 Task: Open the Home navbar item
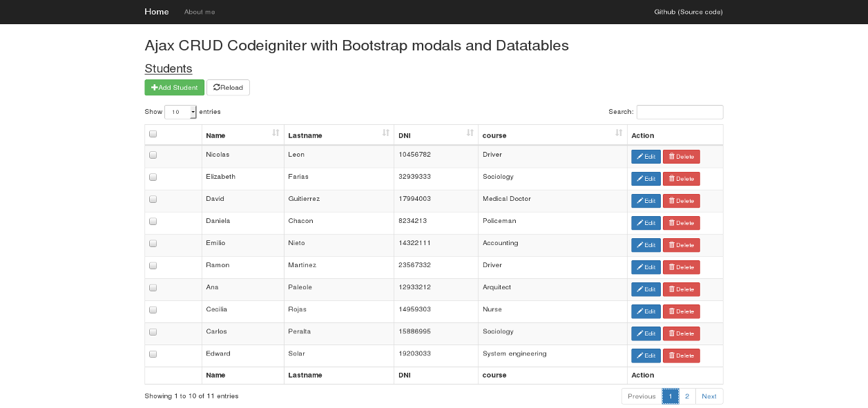point(157,12)
